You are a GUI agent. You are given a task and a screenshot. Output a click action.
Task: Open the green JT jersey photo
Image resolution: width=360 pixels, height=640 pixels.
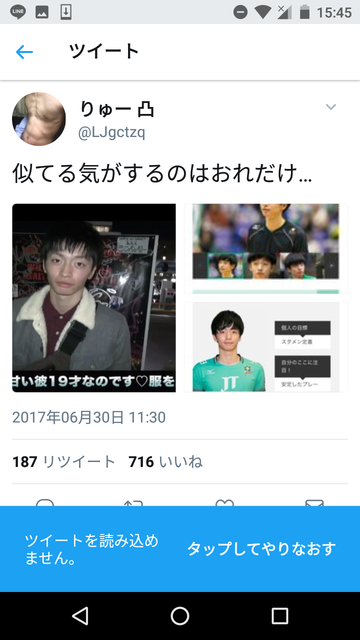coord(266,347)
